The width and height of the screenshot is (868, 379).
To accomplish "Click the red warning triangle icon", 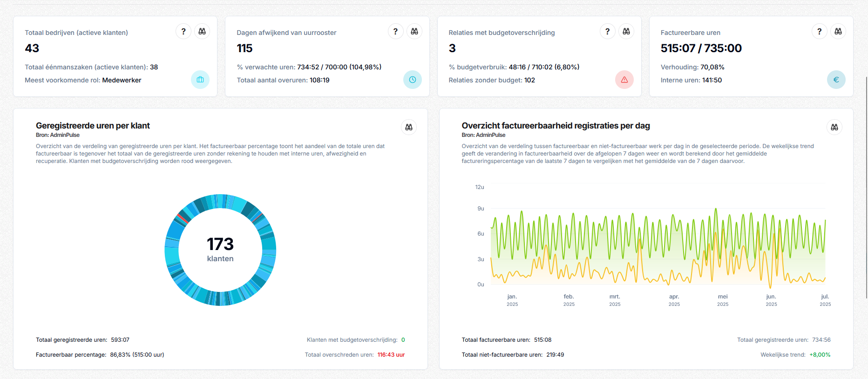I will [x=624, y=80].
